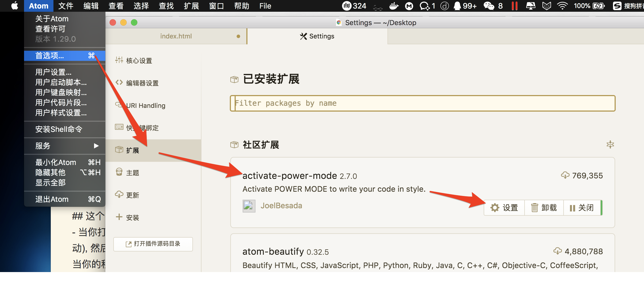Open the 查看 menu
This screenshot has width=644, height=283.
click(x=116, y=6)
